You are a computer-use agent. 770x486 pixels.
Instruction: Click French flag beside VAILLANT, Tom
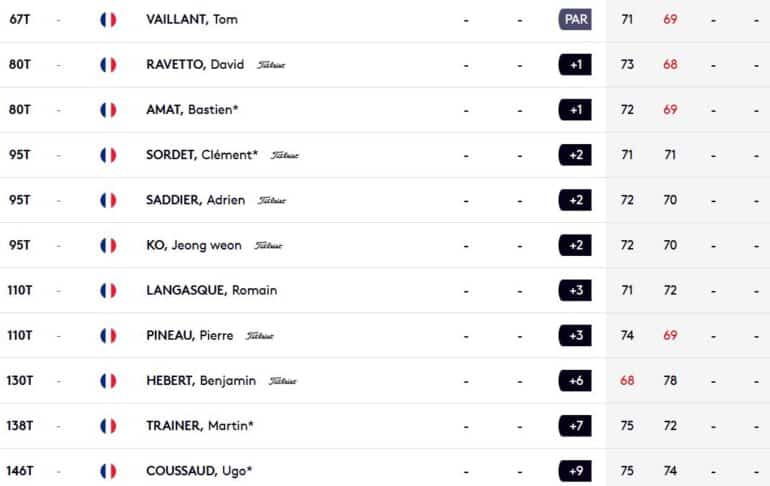click(108, 20)
